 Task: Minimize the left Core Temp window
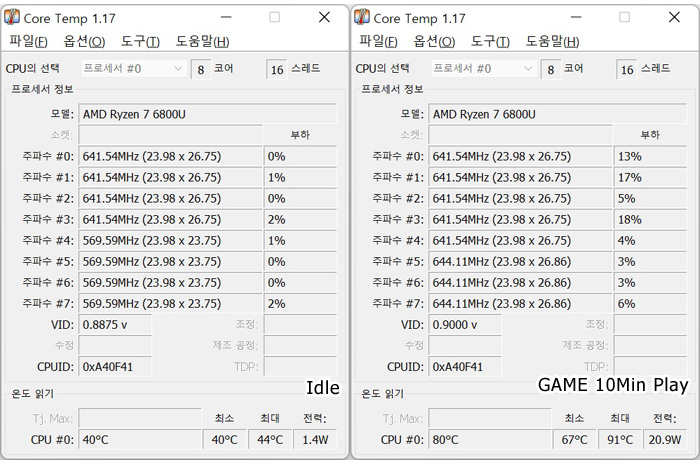[x=227, y=17]
